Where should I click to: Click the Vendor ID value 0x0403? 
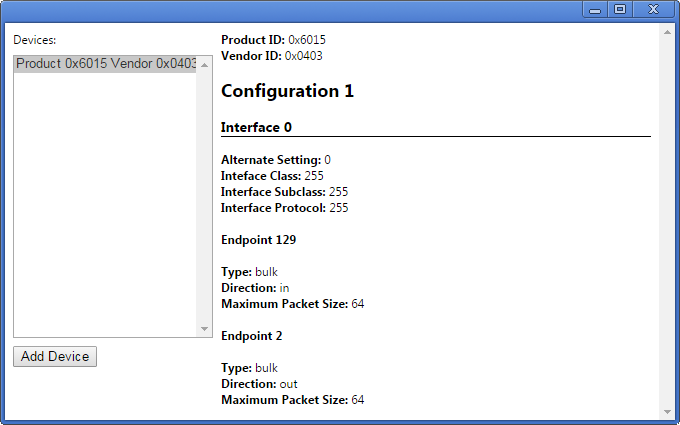pyautogui.click(x=303, y=56)
